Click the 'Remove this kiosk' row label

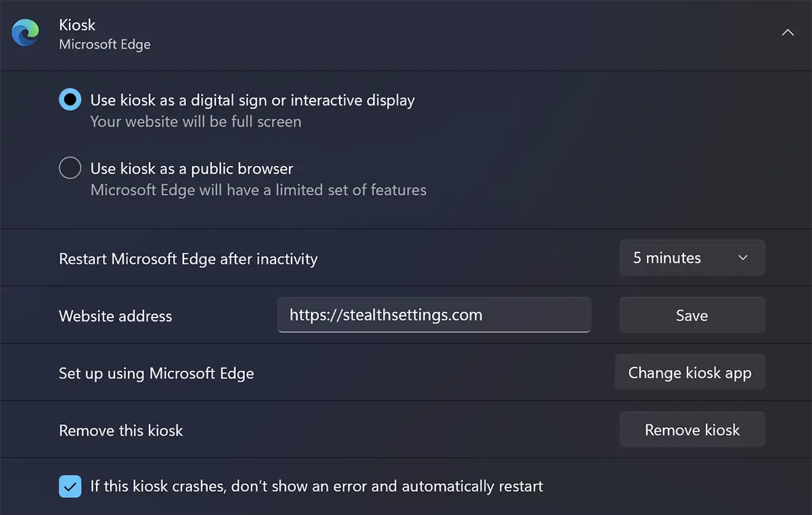[121, 430]
